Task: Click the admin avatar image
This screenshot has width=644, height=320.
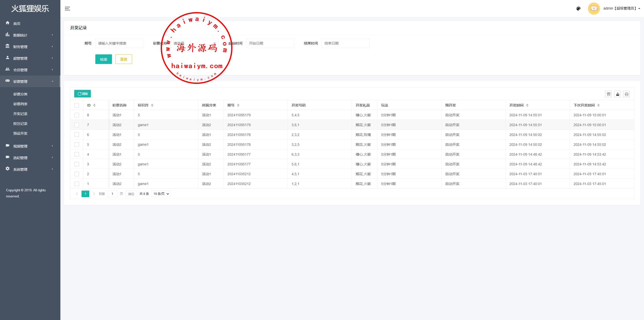Action: [594, 9]
